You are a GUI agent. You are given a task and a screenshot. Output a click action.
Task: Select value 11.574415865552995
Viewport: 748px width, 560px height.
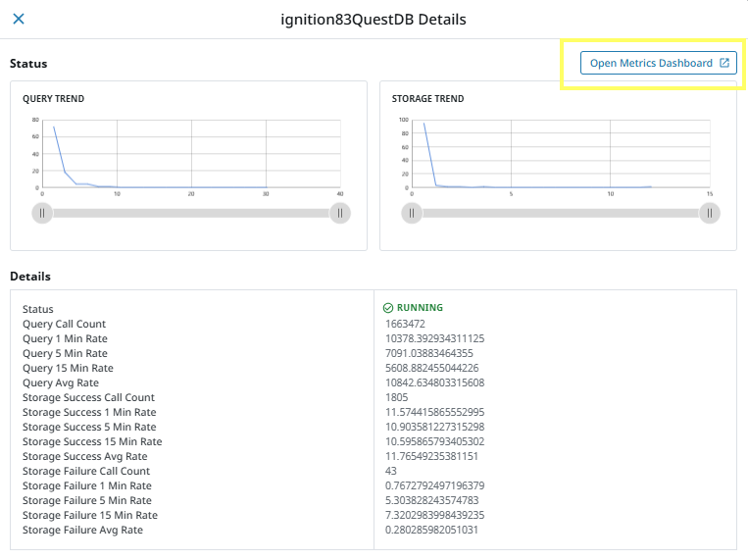coord(434,413)
